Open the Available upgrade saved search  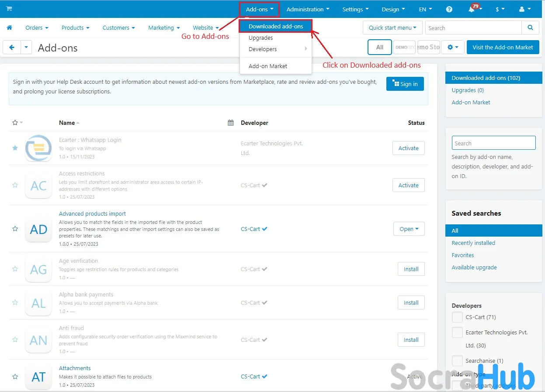pyautogui.click(x=474, y=268)
